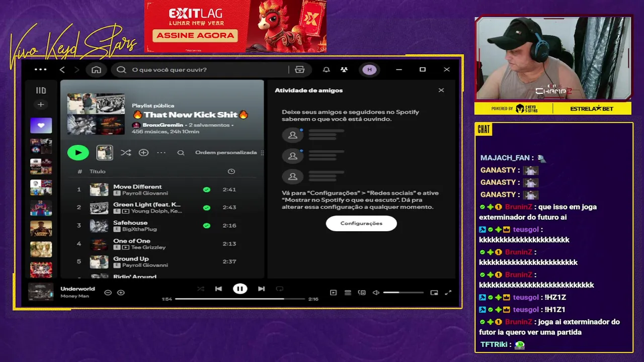The image size is (644, 362).
Task: Open the Now Playing view icon
Action: [x=333, y=293]
